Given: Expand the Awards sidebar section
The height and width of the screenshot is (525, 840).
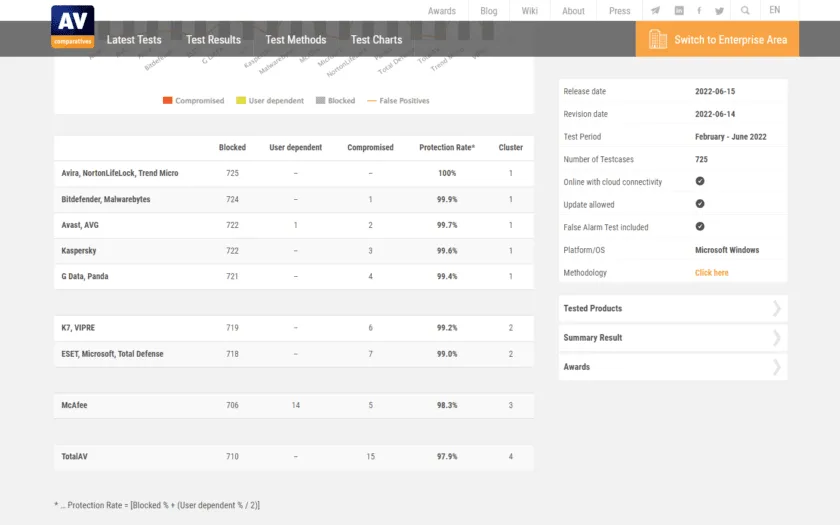Looking at the screenshot, I should (x=673, y=367).
